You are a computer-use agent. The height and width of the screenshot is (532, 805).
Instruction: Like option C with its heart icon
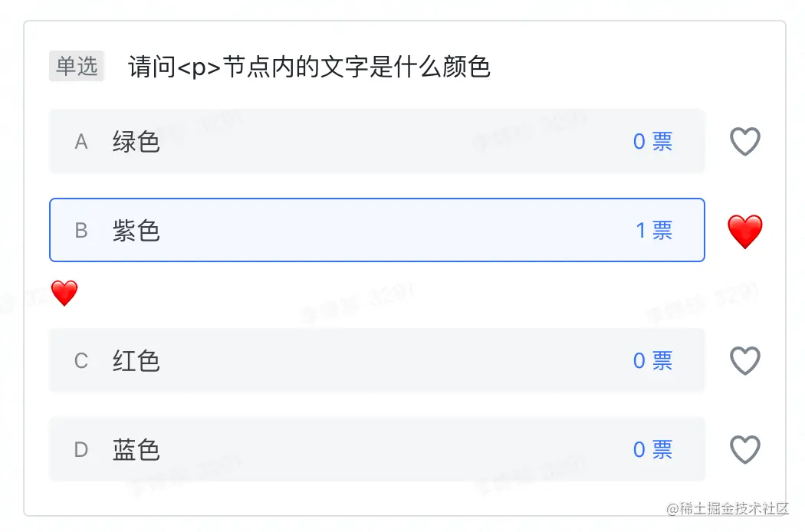(744, 360)
